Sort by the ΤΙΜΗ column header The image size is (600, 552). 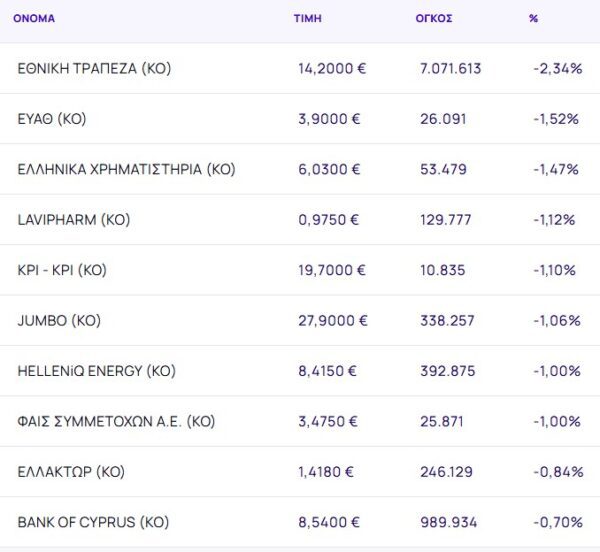[307, 18]
